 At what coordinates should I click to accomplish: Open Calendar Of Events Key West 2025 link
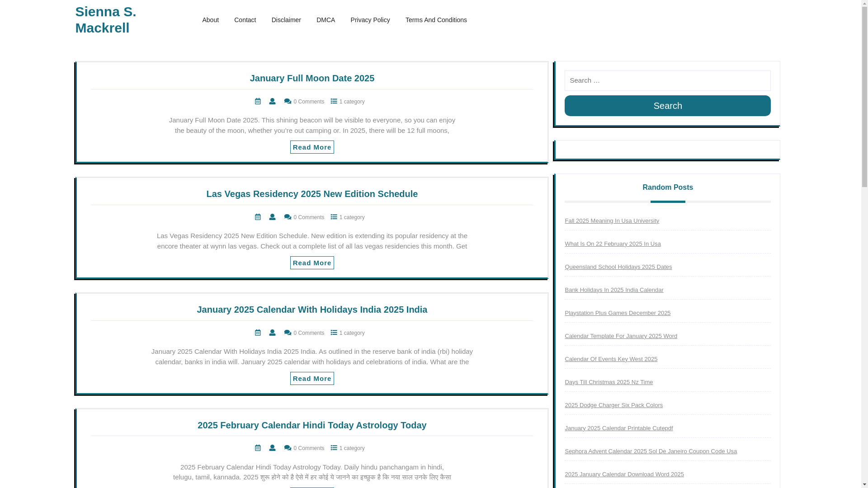tap(611, 359)
